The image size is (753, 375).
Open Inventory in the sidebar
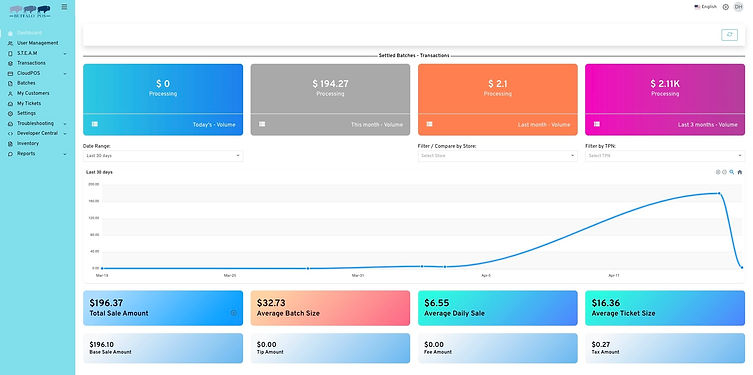tap(28, 144)
